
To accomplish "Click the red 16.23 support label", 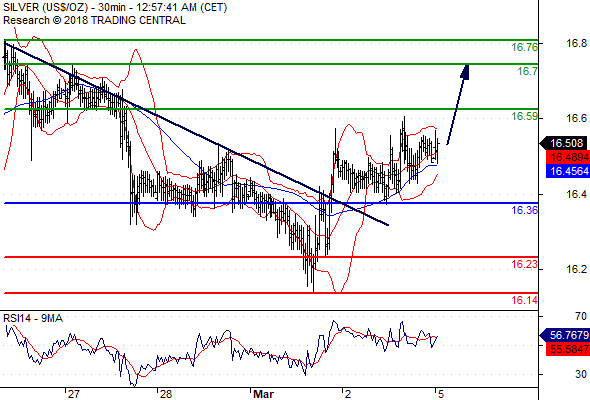I will pos(525,264).
